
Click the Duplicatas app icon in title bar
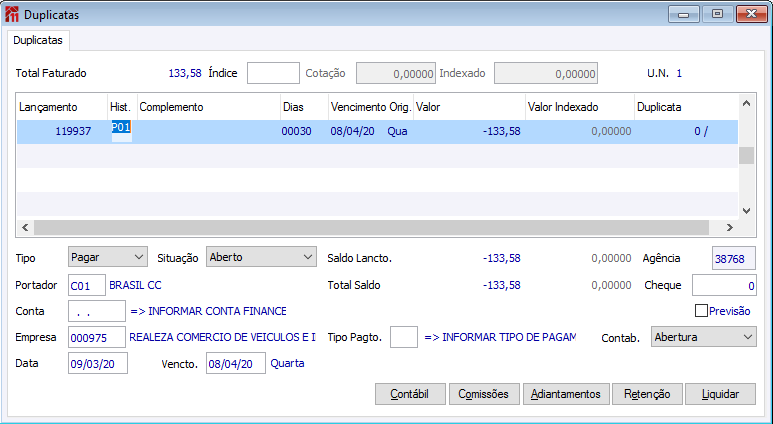(12, 15)
